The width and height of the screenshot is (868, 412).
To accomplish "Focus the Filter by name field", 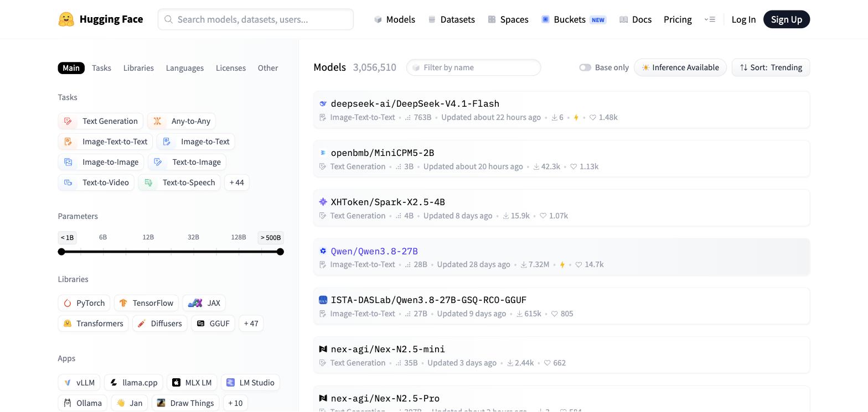I will click(x=474, y=67).
